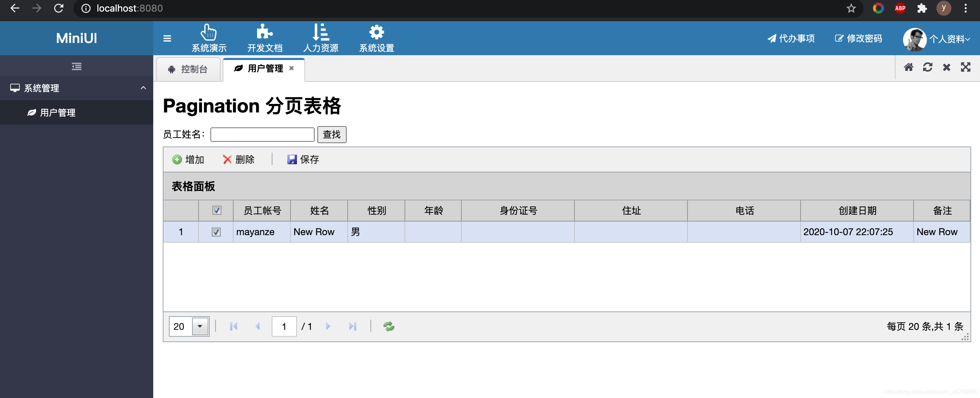The image size is (980, 398).
Task: Click the 增加 add button
Action: (x=188, y=159)
